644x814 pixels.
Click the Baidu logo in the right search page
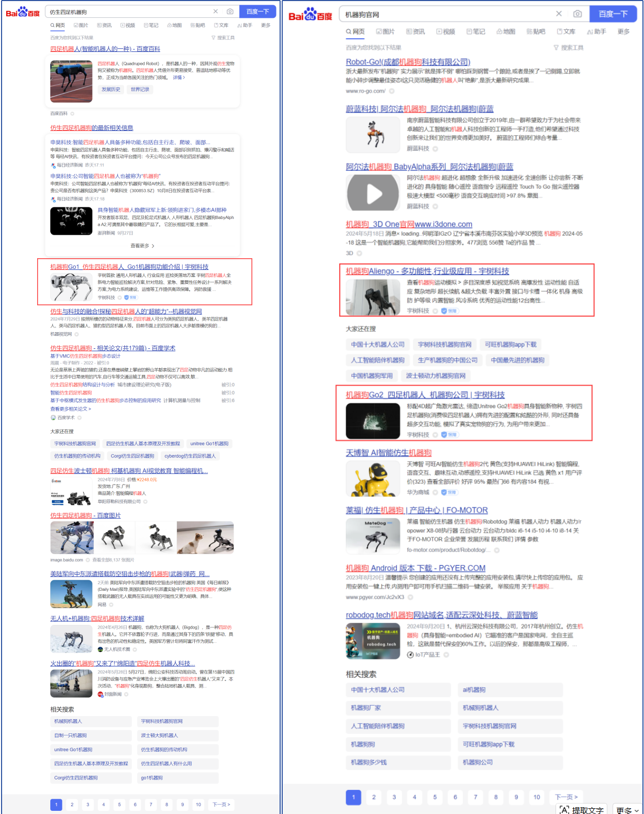point(310,14)
